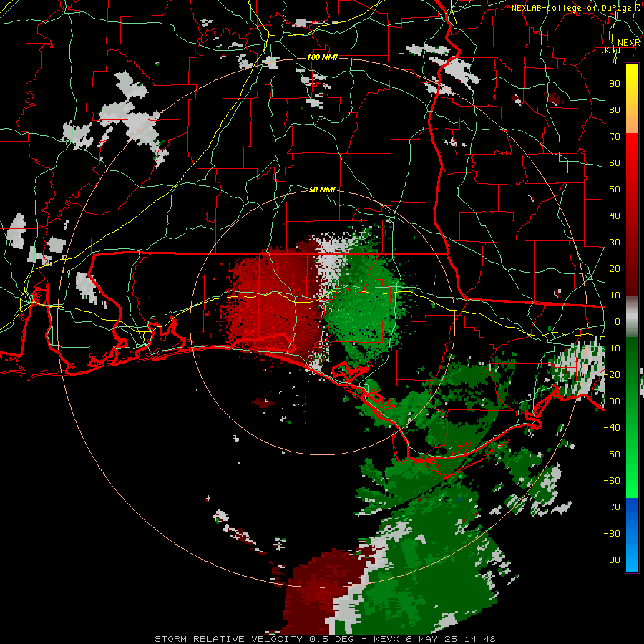Click the 90 label on velocity scale
Image resolution: width=644 pixels, height=644 pixels.
(615, 84)
